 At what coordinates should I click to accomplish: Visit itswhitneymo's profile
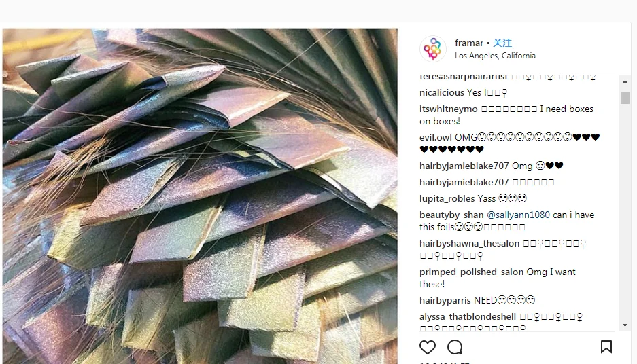449,109
